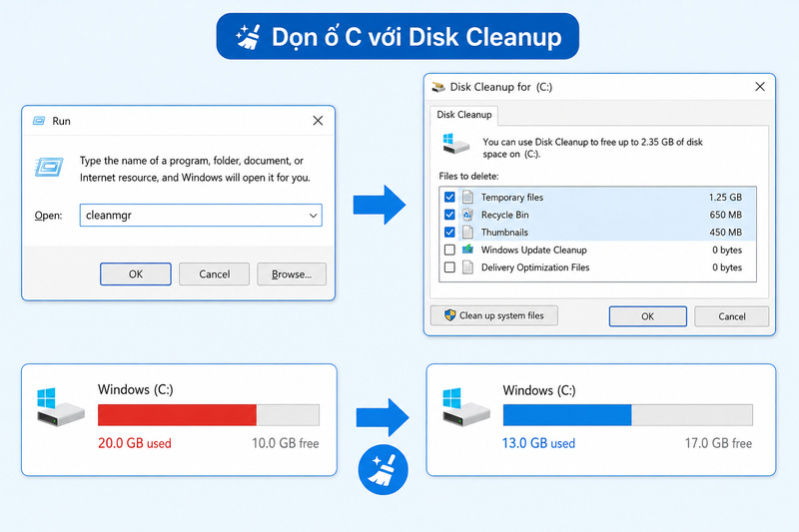Screen dimensions: 799x532
Task: Uncheck the Thumbnails checkbox
Action: pyautogui.click(x=449, y=233)
